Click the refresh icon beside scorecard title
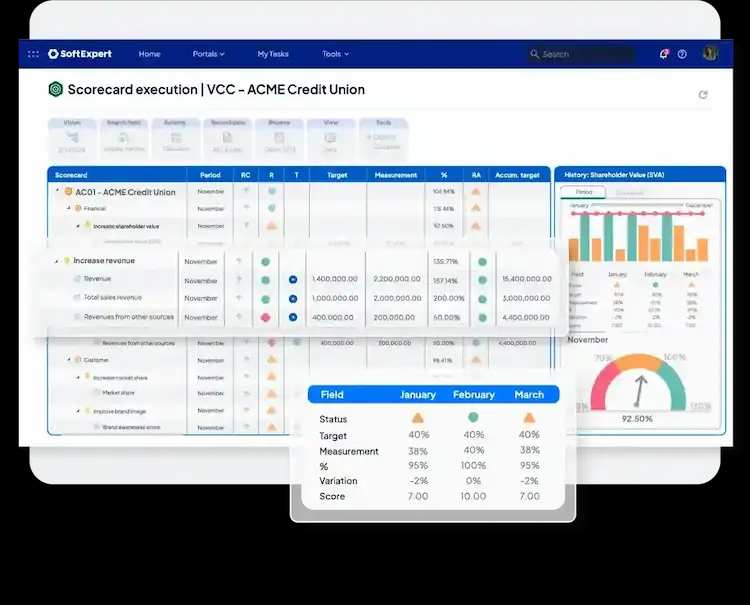750x605 pixels. [x=703, y=95]
